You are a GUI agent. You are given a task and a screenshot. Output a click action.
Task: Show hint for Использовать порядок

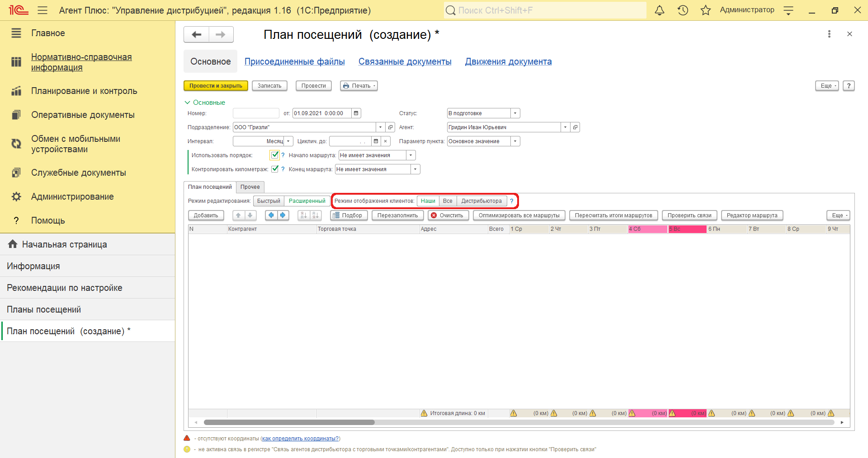(283, 155)
